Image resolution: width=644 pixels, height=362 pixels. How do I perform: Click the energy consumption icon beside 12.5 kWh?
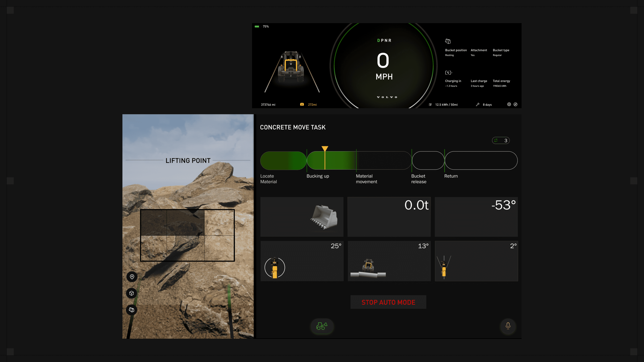coord(430,105)
